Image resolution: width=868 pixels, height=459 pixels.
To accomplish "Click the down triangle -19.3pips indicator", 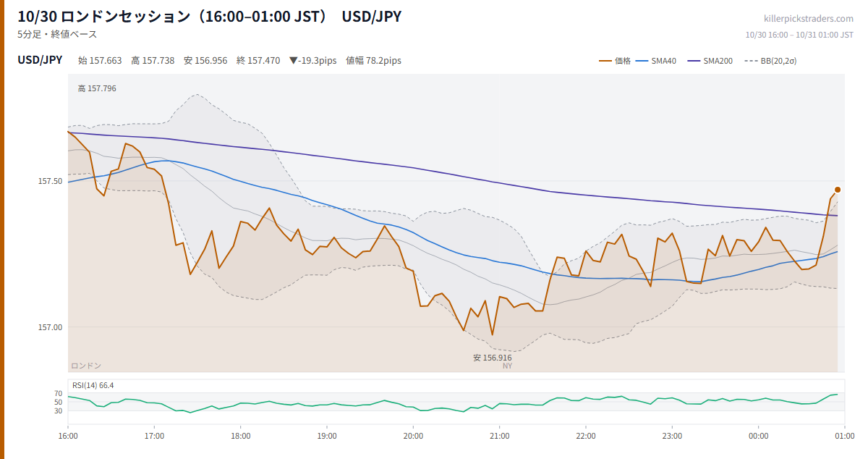I will (312, 61).
